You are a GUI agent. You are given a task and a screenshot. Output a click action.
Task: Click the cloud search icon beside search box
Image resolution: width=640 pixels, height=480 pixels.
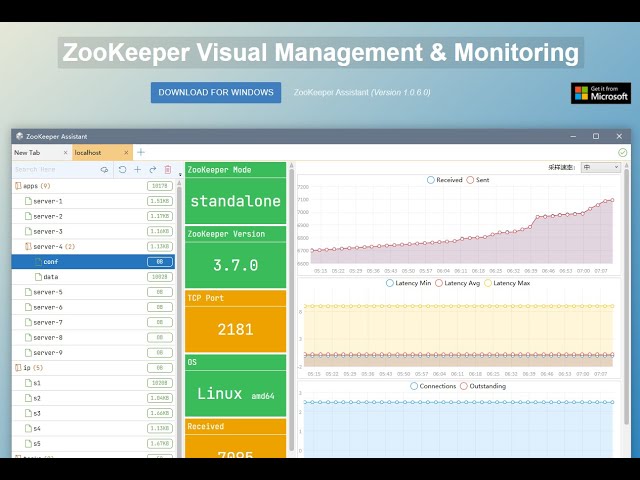click(x=104, y=169)
